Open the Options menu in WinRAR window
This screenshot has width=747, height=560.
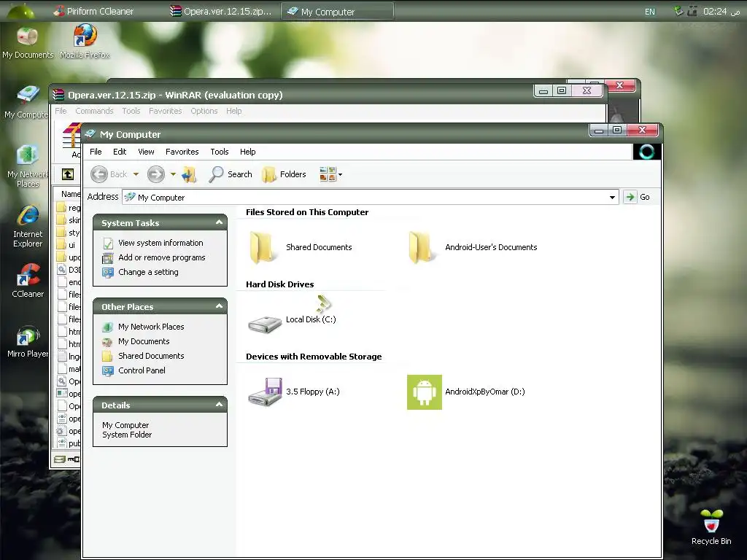pyautogui.click(x=204, y=111)
